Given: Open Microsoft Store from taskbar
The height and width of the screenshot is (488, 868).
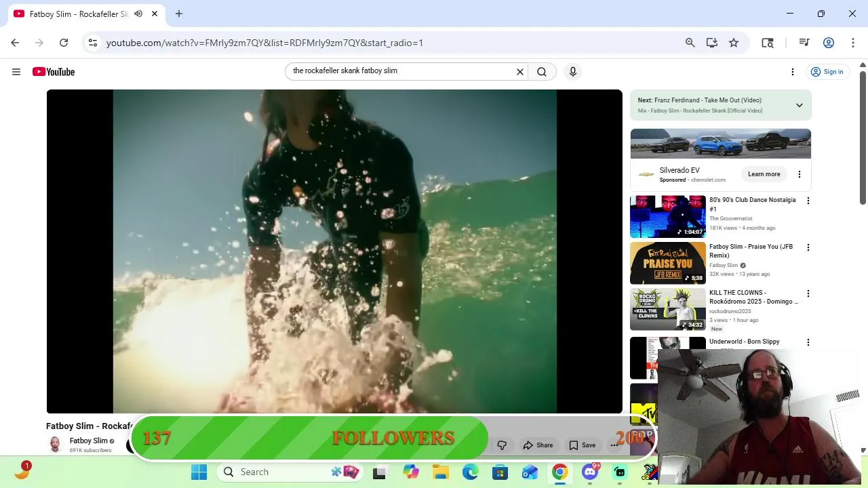Looking at the screenshot, I should coord(500,472).
